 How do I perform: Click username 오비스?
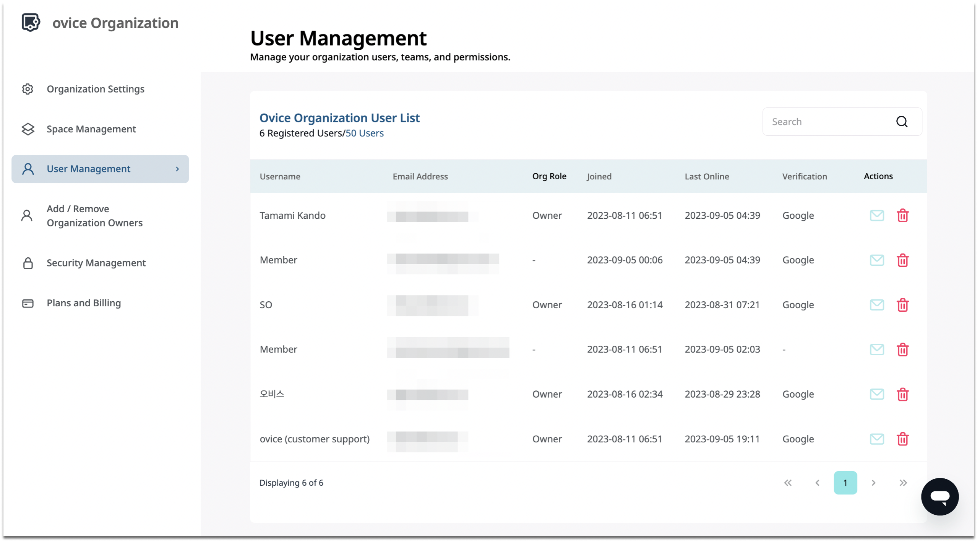click(x=272, y=394)
